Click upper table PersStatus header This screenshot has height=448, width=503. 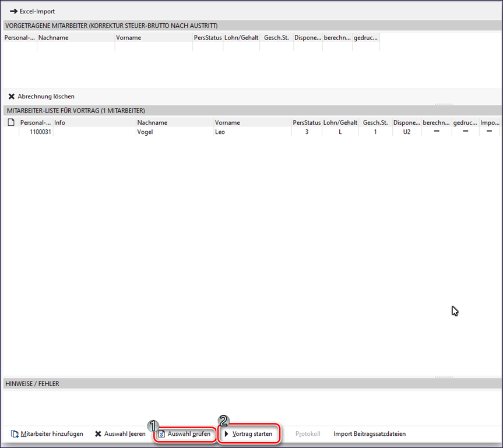[208, 37]
